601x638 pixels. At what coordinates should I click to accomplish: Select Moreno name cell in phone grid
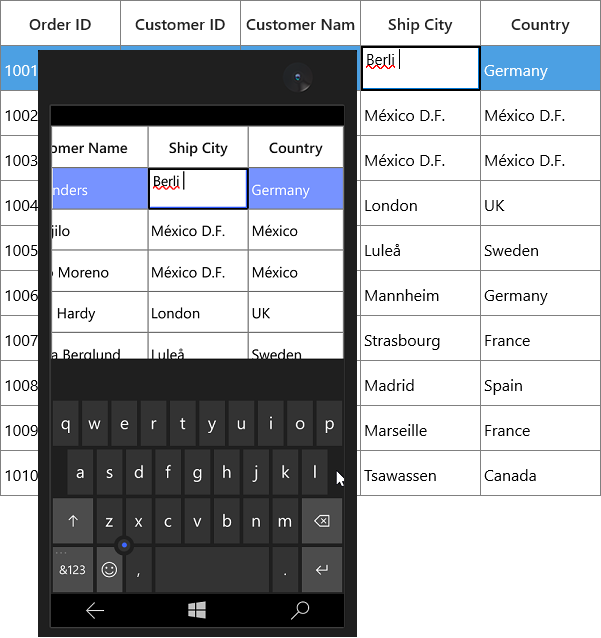[x=100, y=271]
